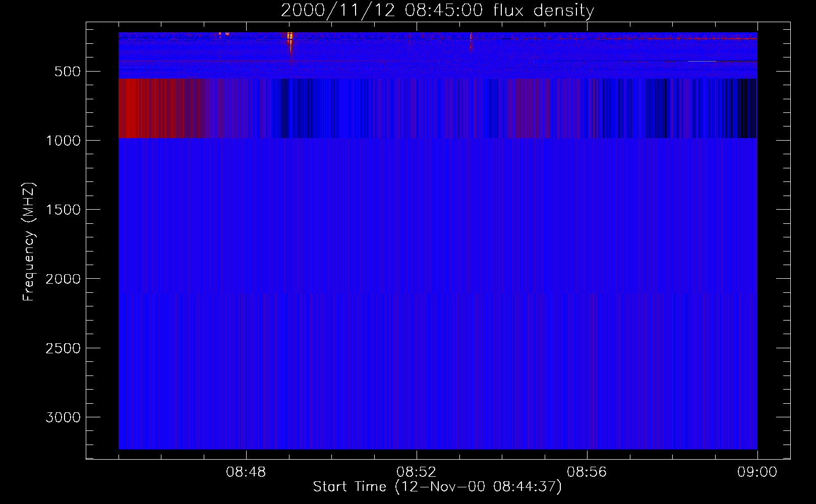This screenshot has width=816, height=504.
Task: Click the 2500 frequency tick label
Action: pos(63,348)
